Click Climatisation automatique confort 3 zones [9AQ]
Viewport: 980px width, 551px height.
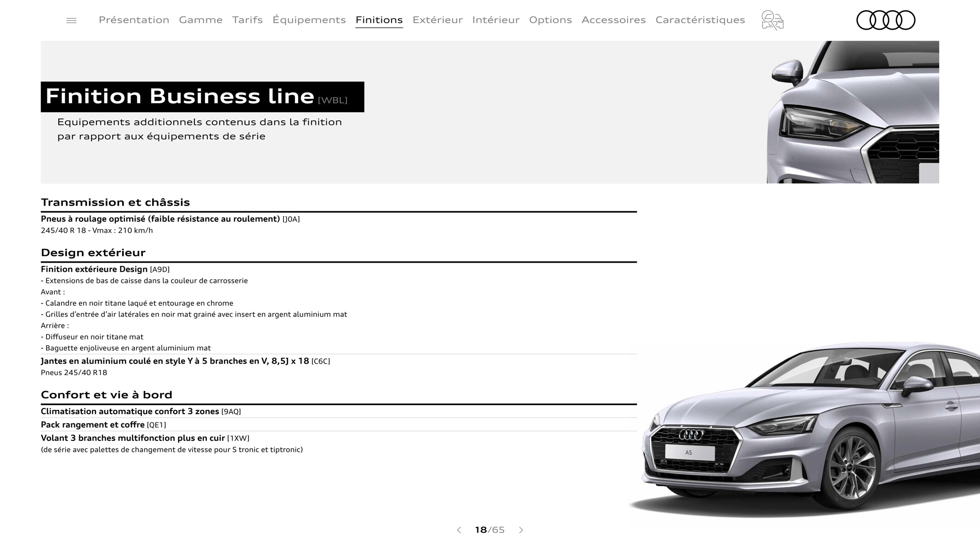click(141, 411)
